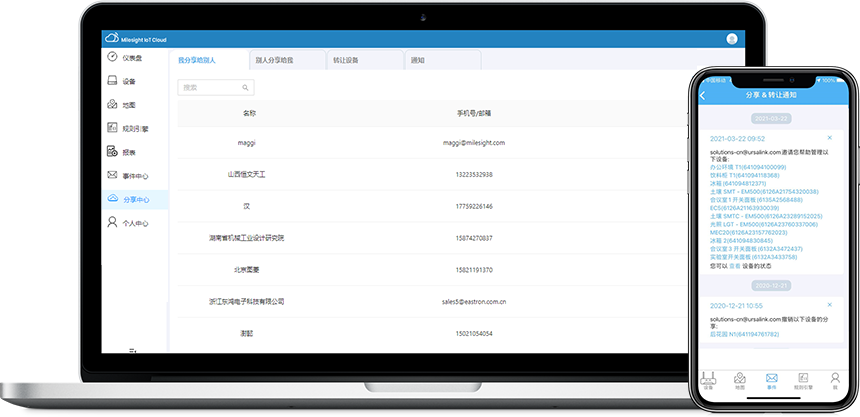Select the 山西恒文天工 row name
Screen dimensions: 860x417
click(246, 174)
